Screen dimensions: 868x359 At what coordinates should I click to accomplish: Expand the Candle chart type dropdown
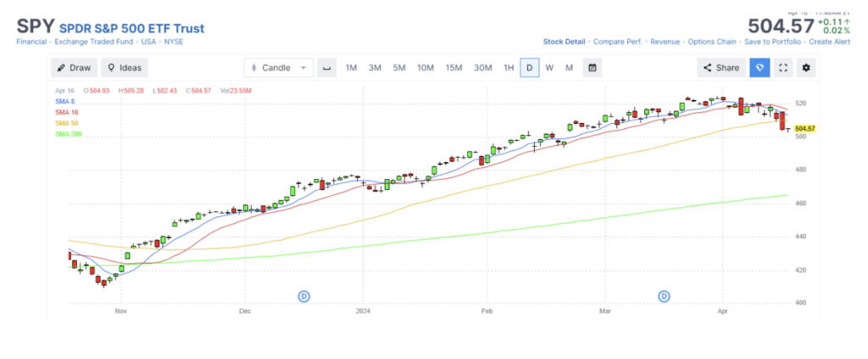[278, 68]
